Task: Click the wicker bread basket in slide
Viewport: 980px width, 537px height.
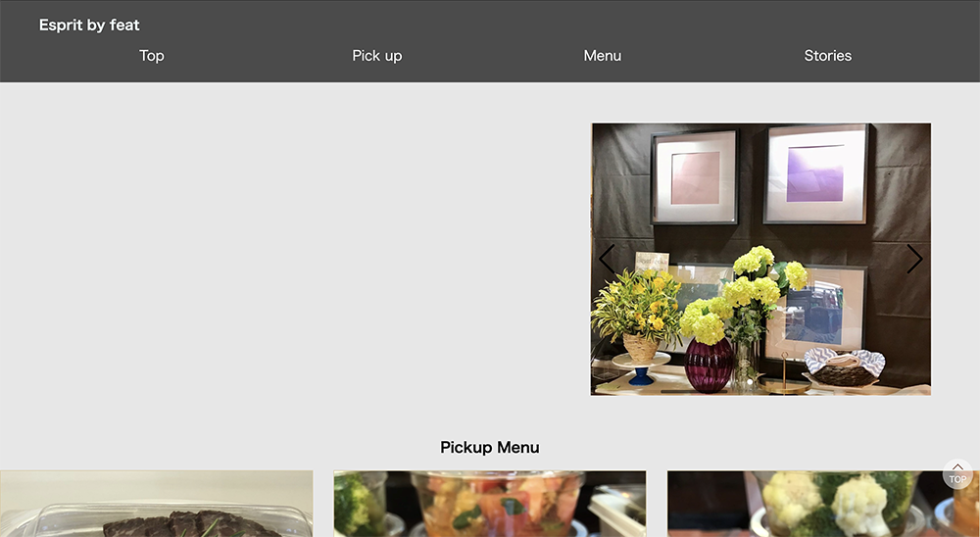Action: pos(844,368)
